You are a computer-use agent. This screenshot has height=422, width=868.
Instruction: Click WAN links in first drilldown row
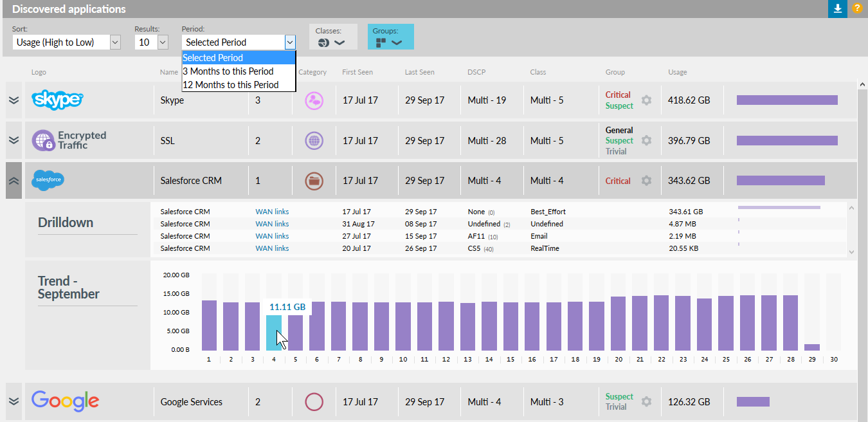tap(272, 212)
